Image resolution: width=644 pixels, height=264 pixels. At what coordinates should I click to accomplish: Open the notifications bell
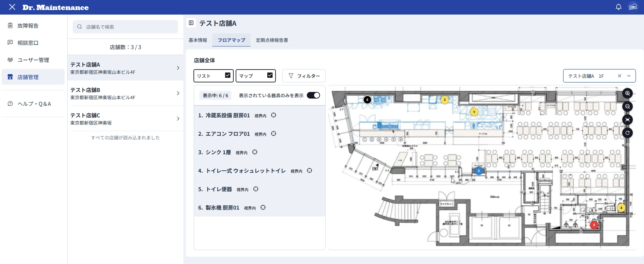[619, 7]
